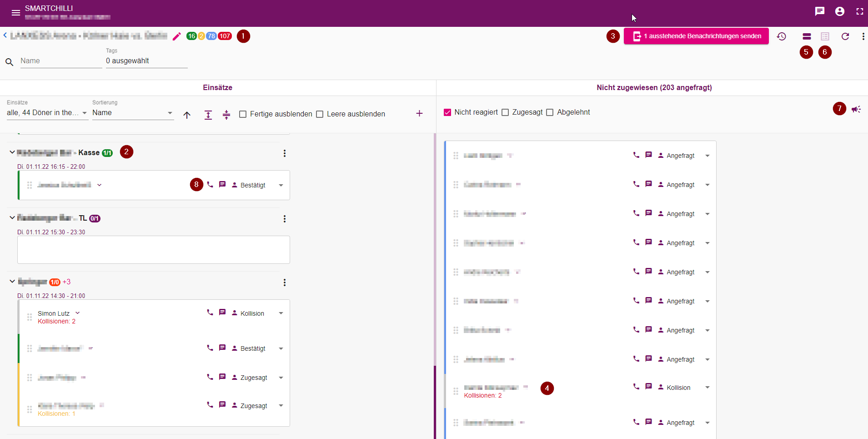Image resolution: width=868 pixels, height=439 pixels.
Task: Add a new Einsatz with the plus button
Action: [x=419, y=113]
